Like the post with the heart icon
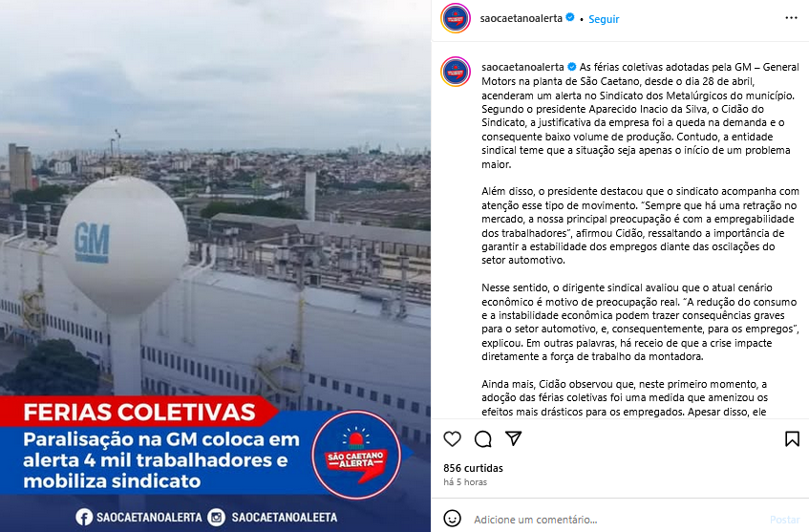The image size is (809, 532). 453,438
